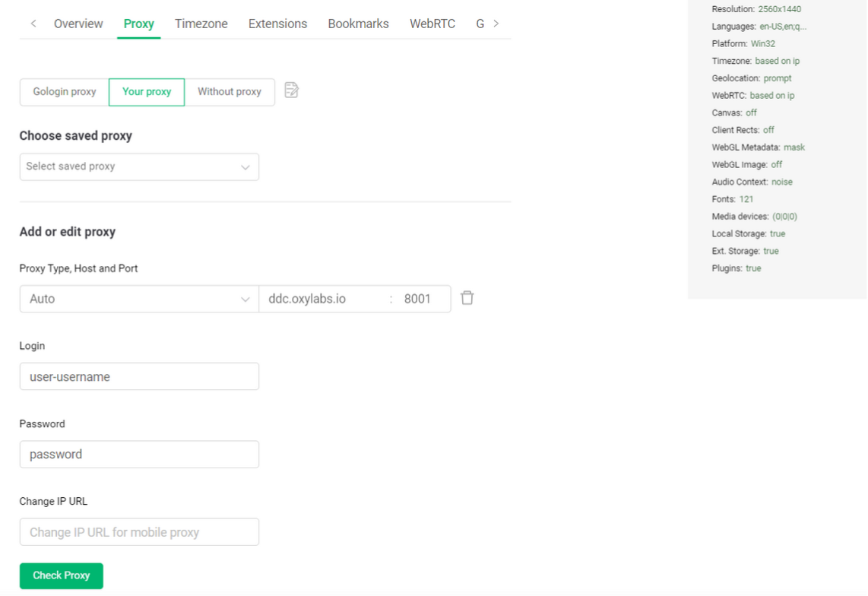Switch to the WebRTC tab

[x=432, y=24]
